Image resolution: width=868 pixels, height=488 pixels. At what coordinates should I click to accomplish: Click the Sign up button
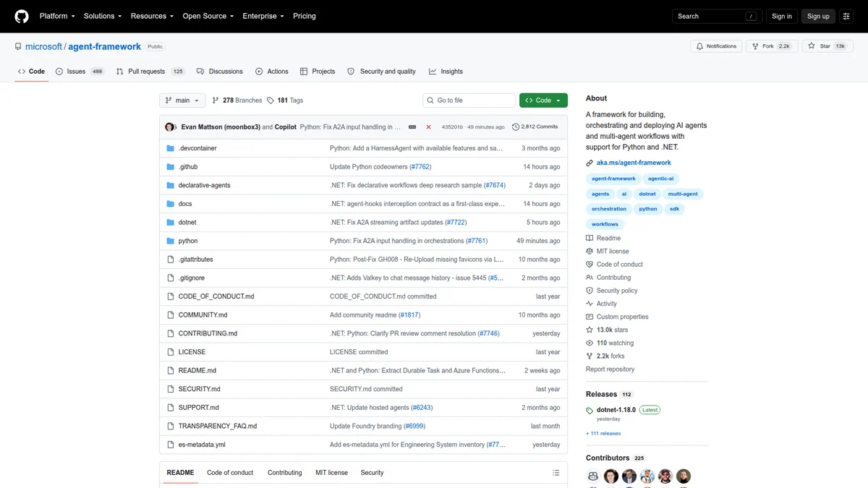pyautogui.click(x=818, y=16)
